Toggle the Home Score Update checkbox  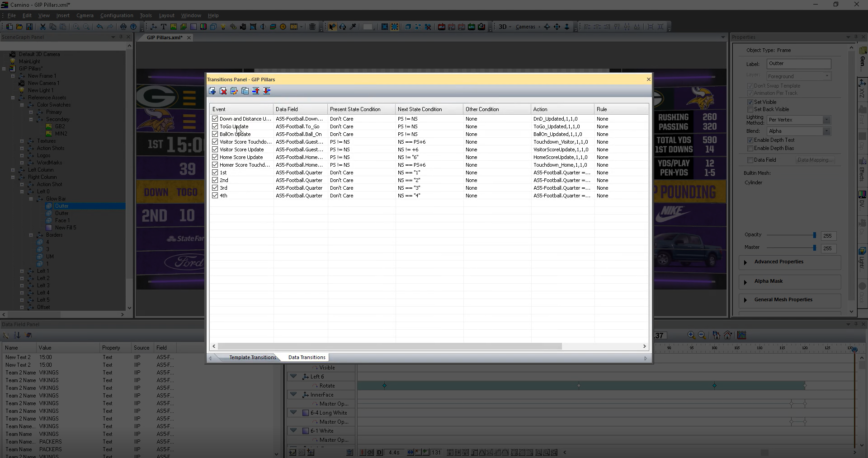click(x=215, y=157)
